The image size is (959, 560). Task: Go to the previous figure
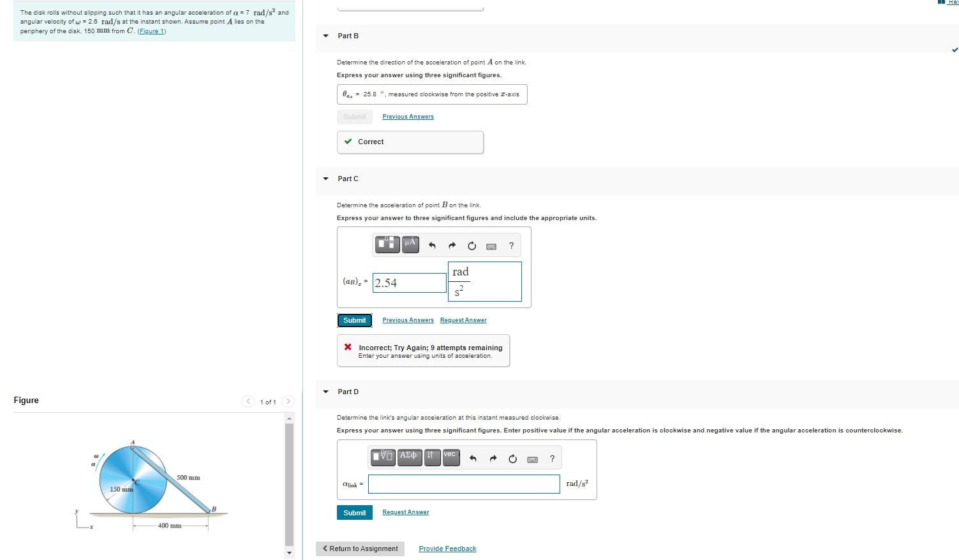click(x=248, y=401)
